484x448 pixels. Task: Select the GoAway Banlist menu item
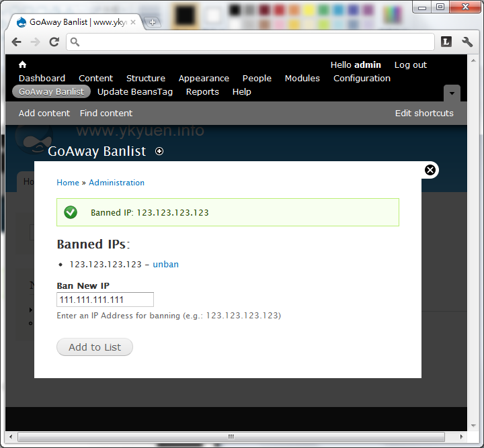(51, 91)
